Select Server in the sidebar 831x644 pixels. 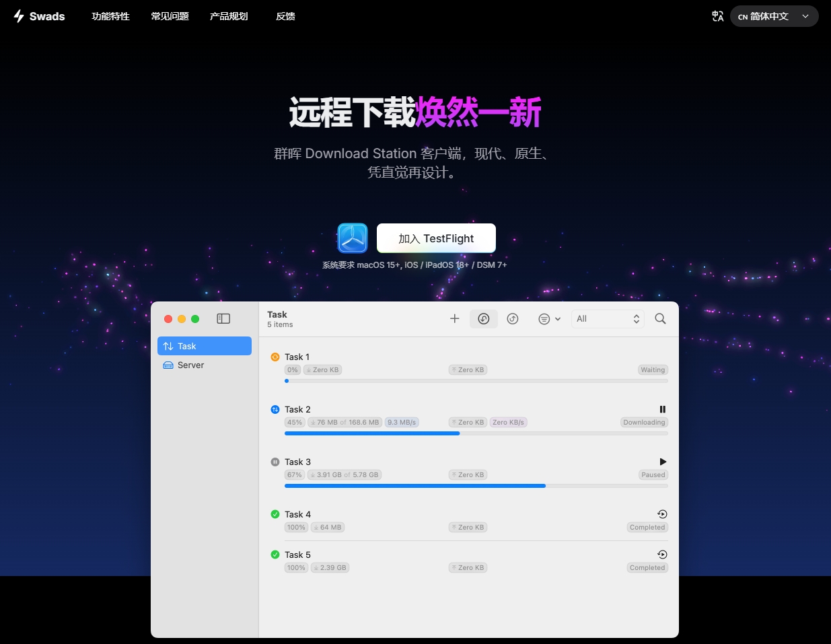[x=205, y=365]
